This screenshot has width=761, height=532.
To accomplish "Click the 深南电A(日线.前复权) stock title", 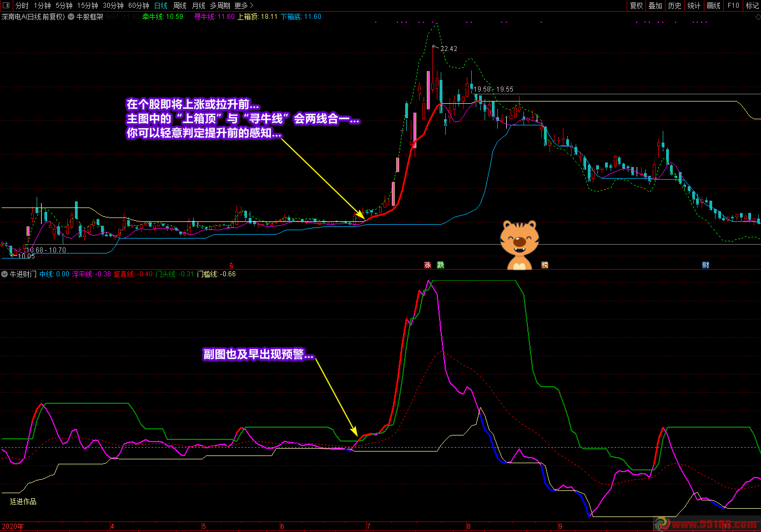I will 33,17.
